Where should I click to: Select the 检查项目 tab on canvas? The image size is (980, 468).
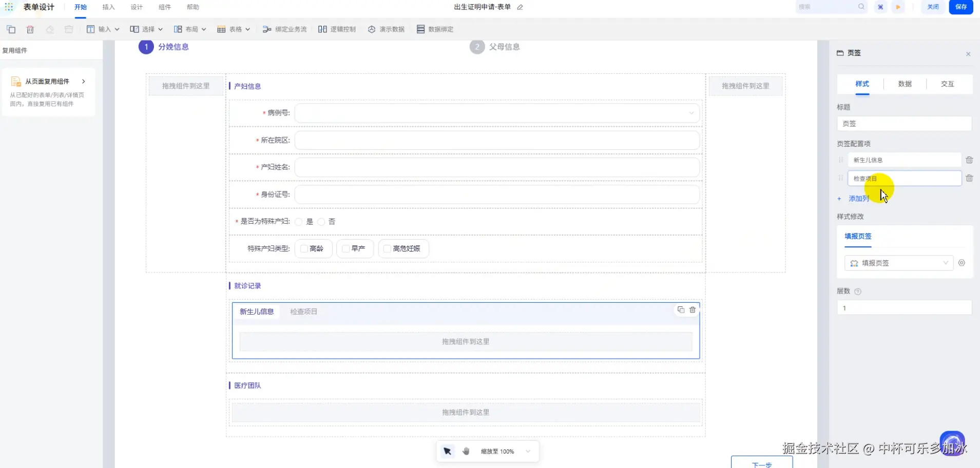coord(304,311)
